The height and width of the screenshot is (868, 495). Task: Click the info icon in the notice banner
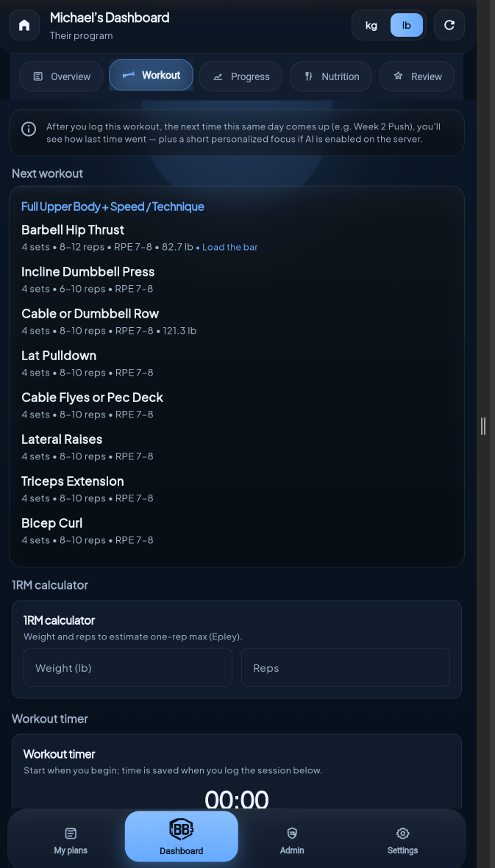click(29, 129)
